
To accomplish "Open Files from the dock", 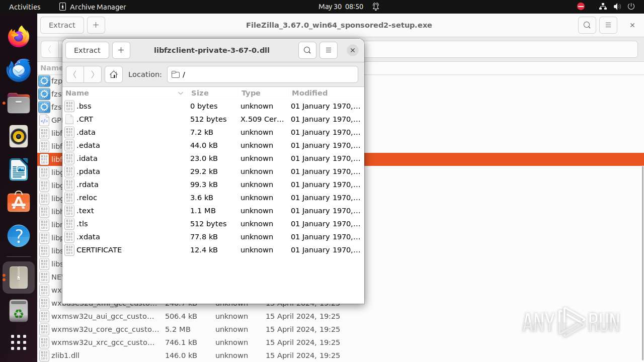I will pyautogui.click(x=19, y=103).
